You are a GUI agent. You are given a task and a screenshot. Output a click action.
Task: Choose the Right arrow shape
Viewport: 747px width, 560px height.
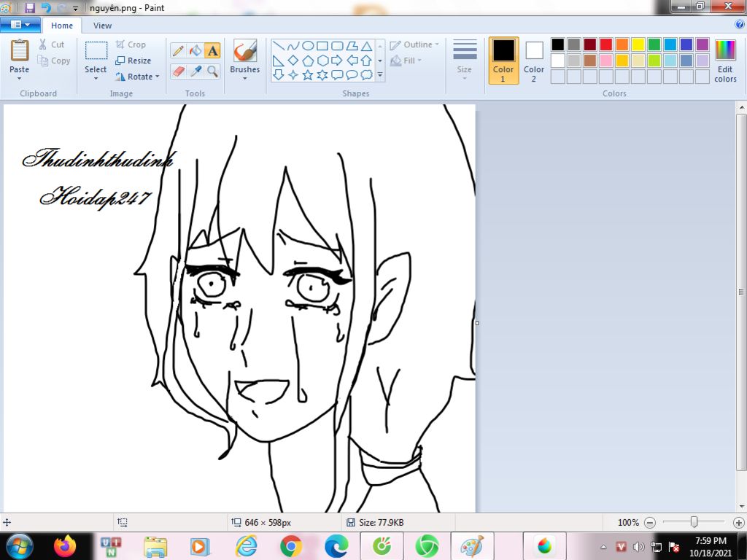[337, 61]
